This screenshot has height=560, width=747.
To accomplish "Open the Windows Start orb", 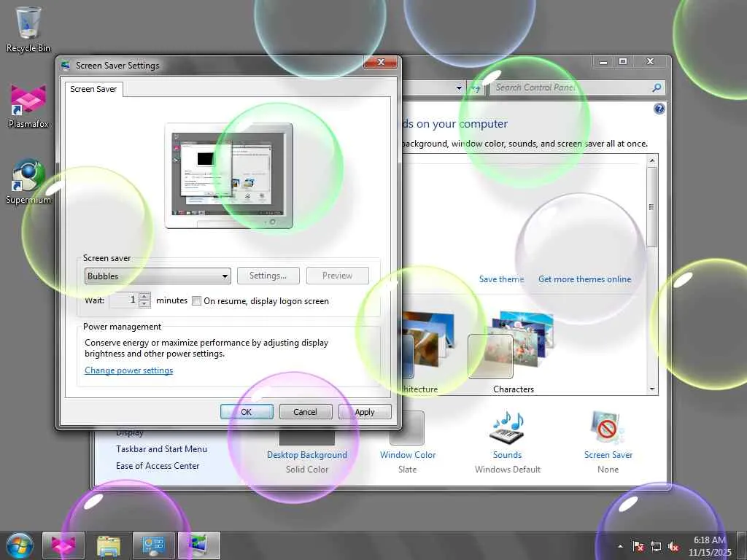I will [x=20, y=545].
